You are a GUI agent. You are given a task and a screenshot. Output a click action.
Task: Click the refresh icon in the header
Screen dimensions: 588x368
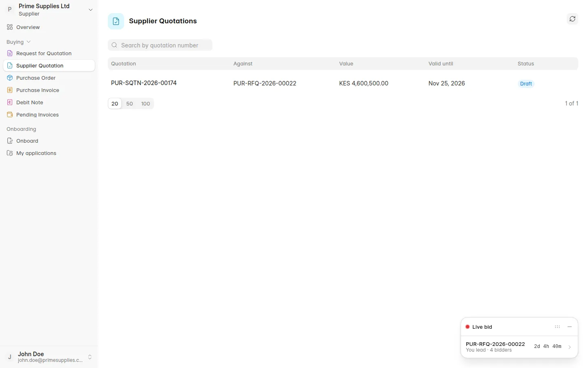click(572, 19)
